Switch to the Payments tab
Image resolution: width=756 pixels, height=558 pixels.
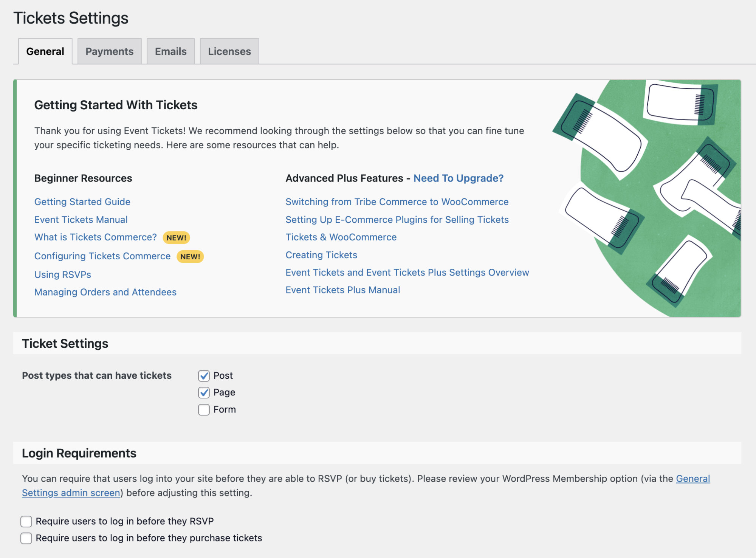point(109,51)
